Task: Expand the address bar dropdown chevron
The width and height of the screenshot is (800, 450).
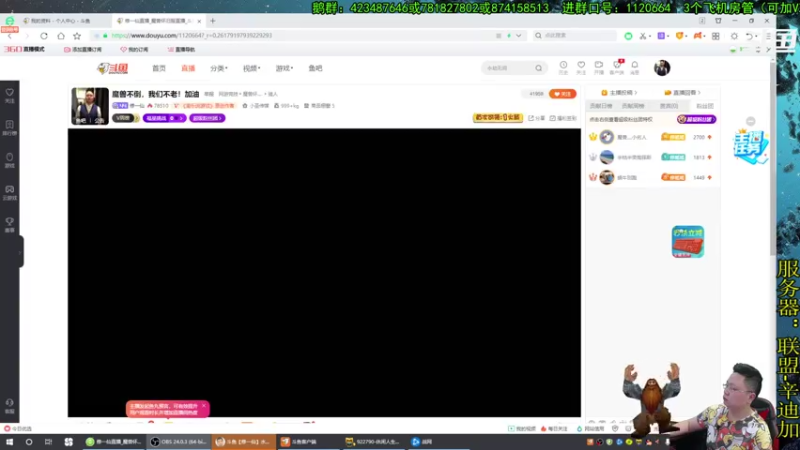Action: click(x=519, y=36)
